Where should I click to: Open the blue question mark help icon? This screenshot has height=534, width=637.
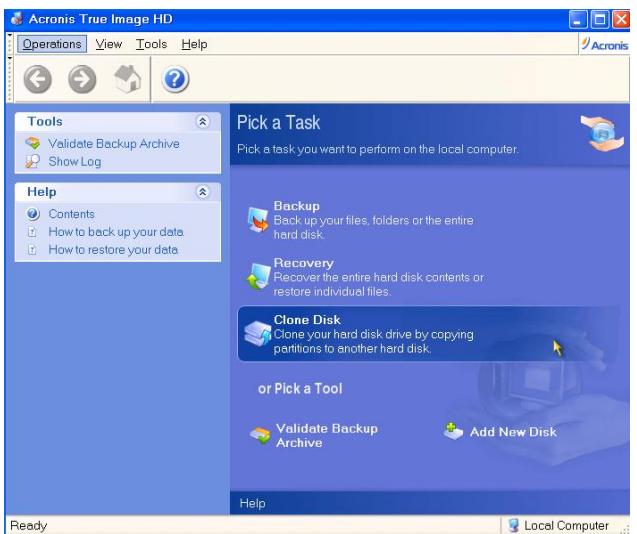[x=175, y=79]
